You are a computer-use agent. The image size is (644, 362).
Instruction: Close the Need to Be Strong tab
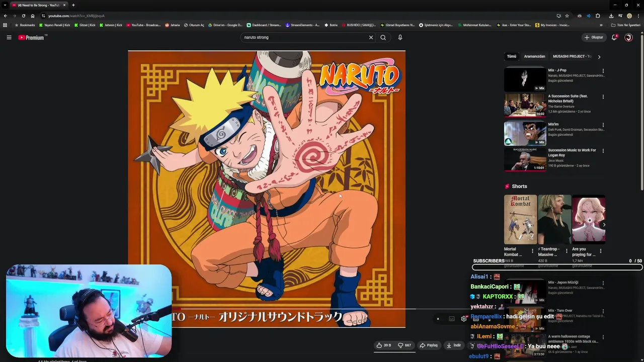[x=64, y=5]
